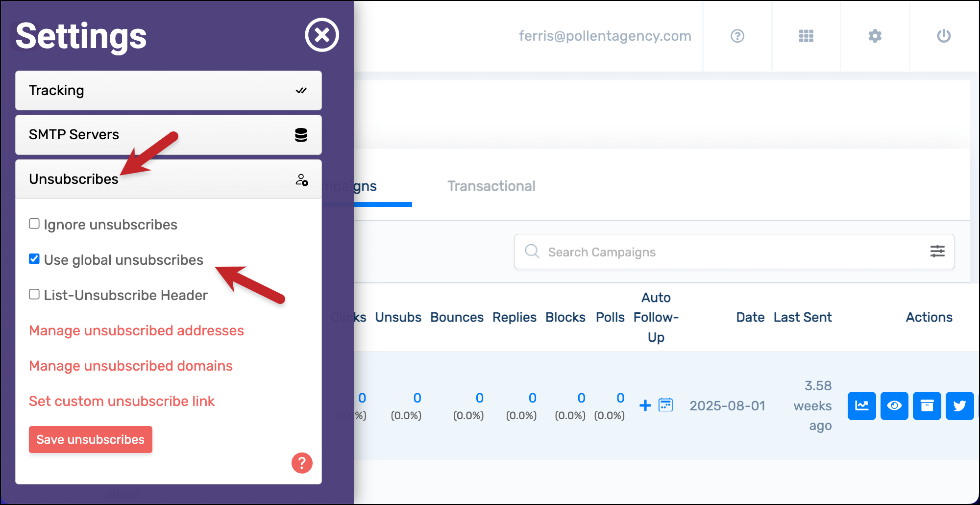
Task: Share campaign via Twitter bird icon
Action: [959, 406]
